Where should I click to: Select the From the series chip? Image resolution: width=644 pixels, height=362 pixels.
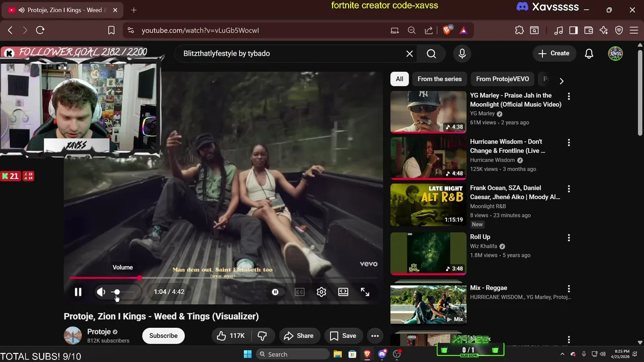pyautogui.click(x=439, y=79)
